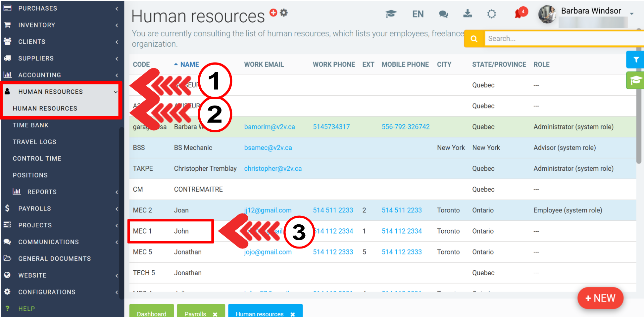Open email link bsamec@v2v.ca
644x317 pixels.
coord(268,148)
